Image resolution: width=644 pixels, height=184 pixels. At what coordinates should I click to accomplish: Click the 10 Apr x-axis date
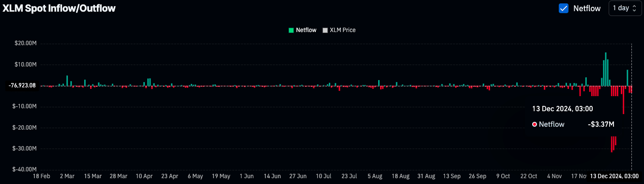(144, 176)
